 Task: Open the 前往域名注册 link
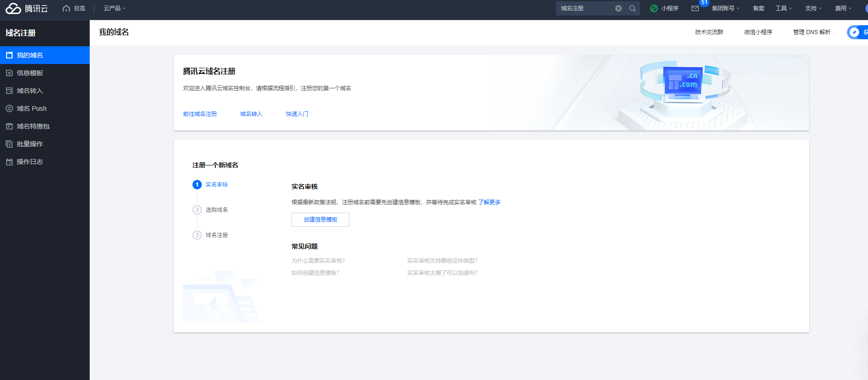coord(200,114)
